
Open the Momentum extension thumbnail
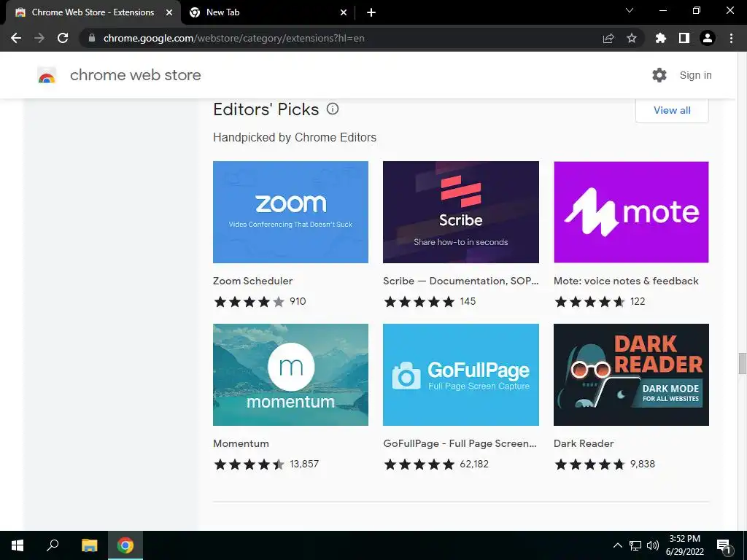point(290,375)
